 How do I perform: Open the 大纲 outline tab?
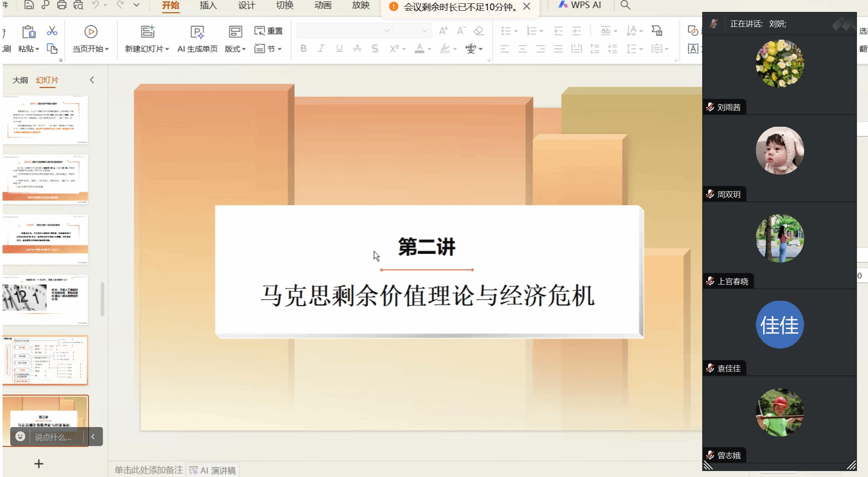click(x=20, y=80)
